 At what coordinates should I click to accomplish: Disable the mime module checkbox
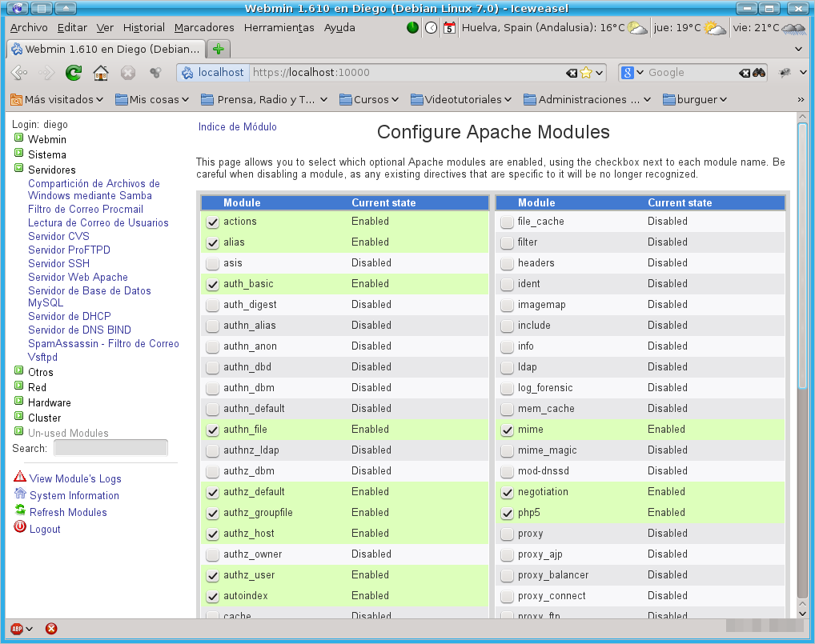507,429
